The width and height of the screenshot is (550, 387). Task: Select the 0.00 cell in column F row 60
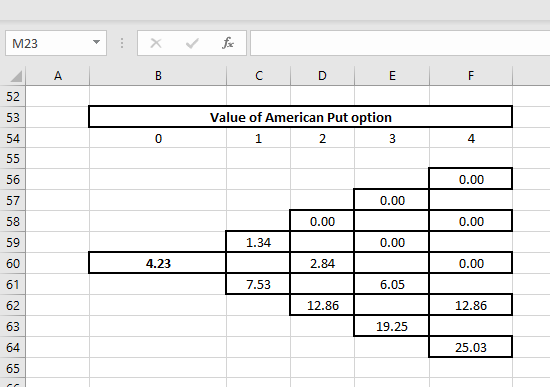click(471, 263)
